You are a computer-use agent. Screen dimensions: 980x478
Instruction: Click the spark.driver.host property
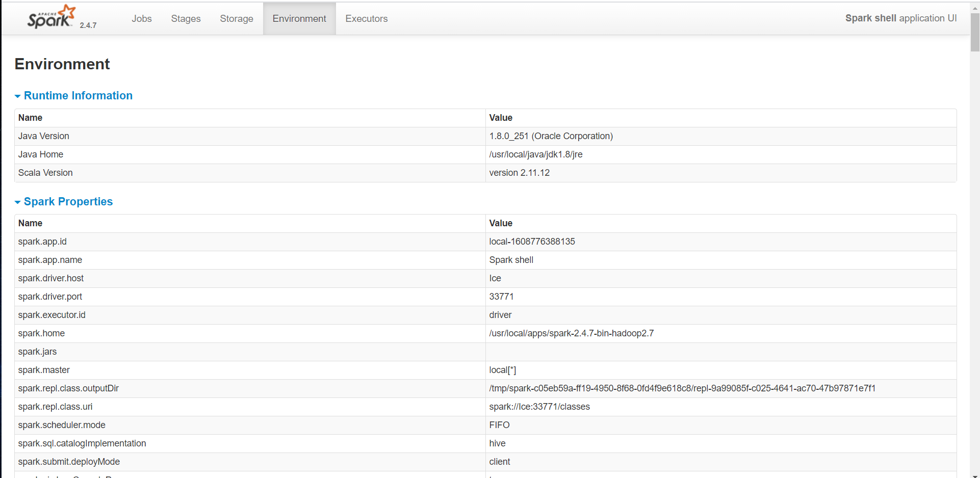(x=51, y=278)
